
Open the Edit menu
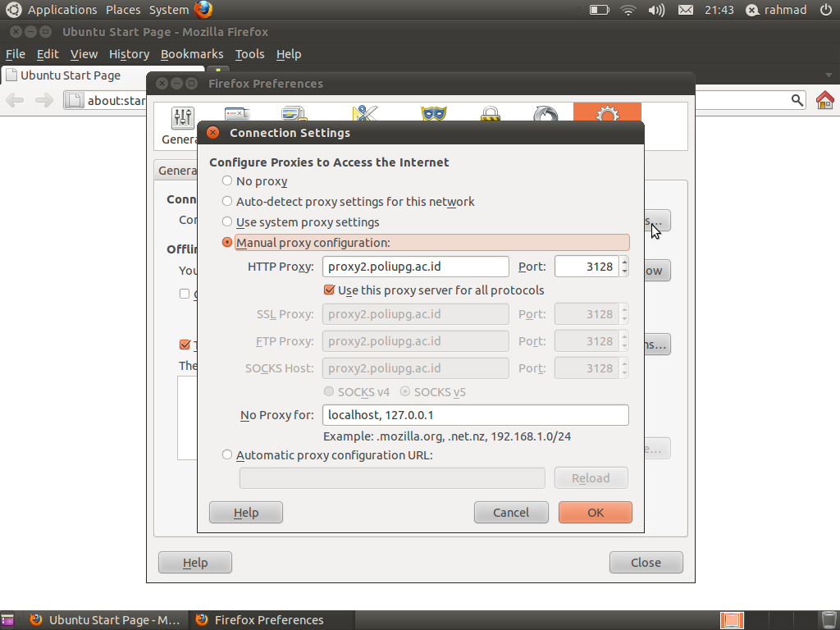click(x=48, y=54)
